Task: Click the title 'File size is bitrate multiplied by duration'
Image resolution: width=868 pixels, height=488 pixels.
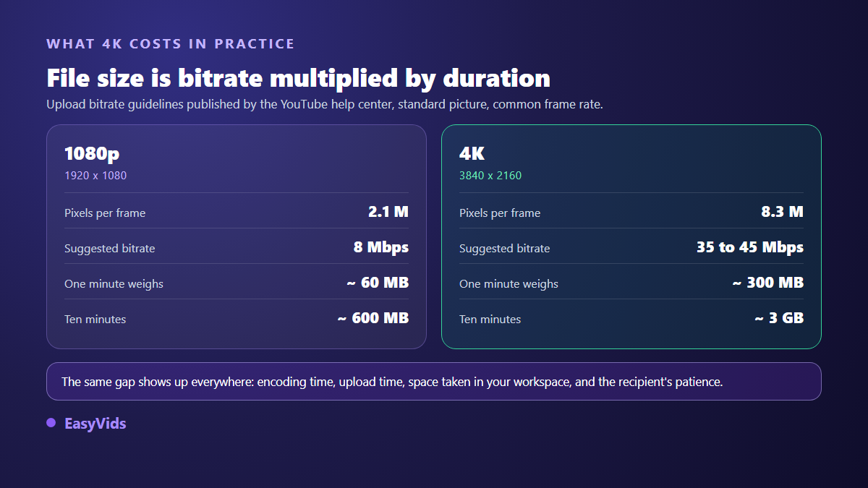Action: 299,77
